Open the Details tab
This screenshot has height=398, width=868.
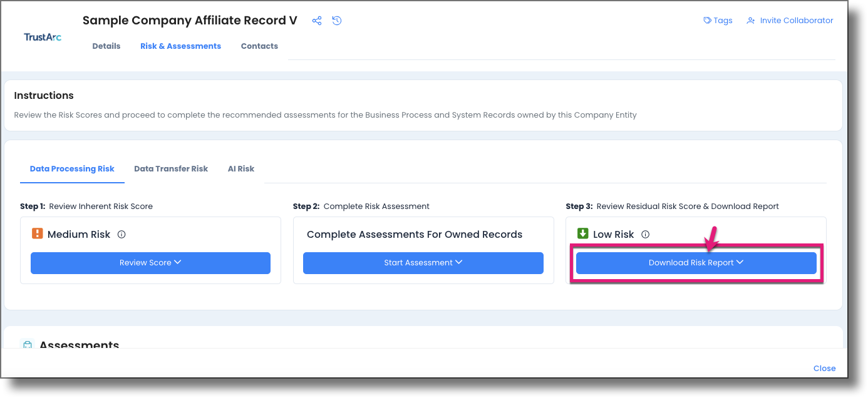pyautogui.click(x=106, y=46)
